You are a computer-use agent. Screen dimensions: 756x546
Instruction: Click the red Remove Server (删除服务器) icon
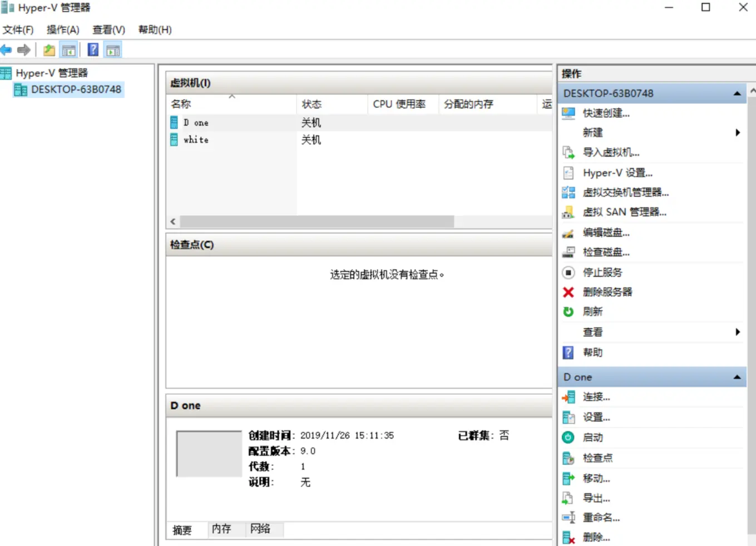pos(569,292)
